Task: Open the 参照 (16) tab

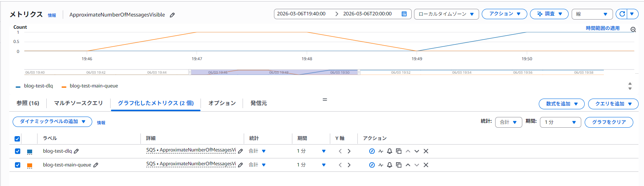Action: [x=28, y=103]
